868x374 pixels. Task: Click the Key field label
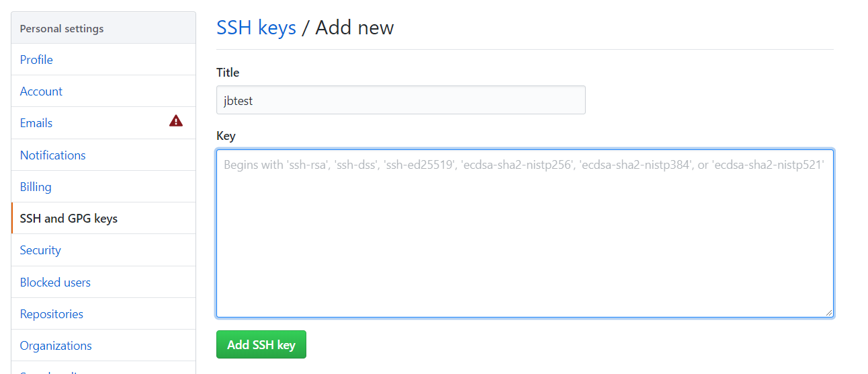point(226,136)
